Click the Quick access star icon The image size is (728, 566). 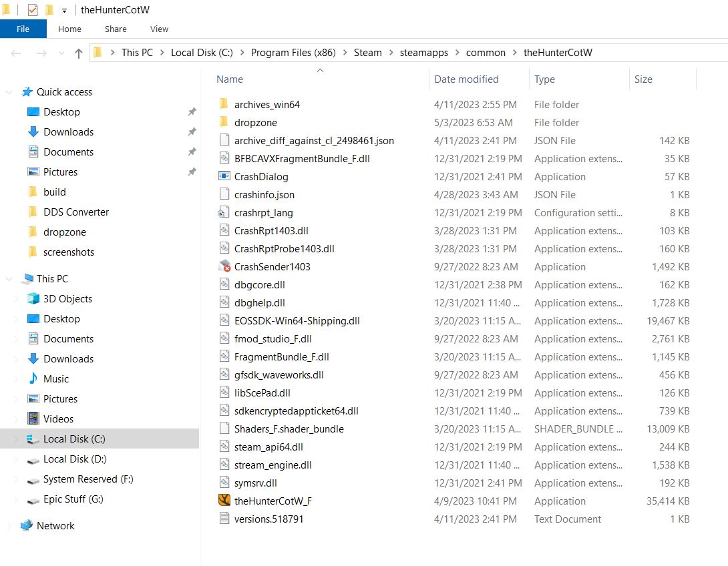point(27,91)
